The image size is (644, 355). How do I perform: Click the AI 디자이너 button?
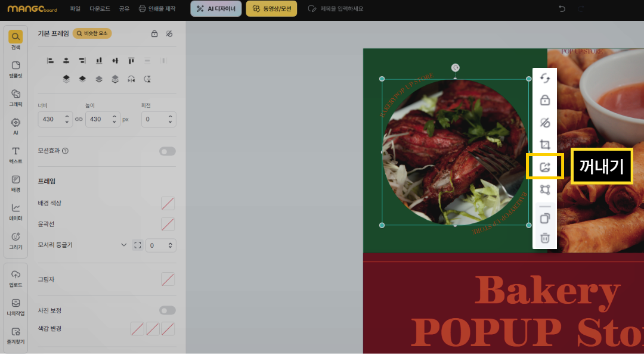click(x=216, y=9)
